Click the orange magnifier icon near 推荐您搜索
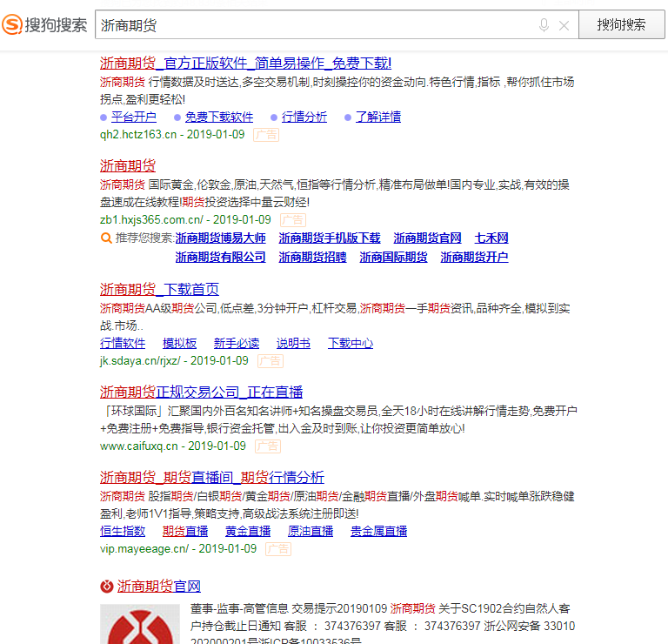 coord(106,238)
